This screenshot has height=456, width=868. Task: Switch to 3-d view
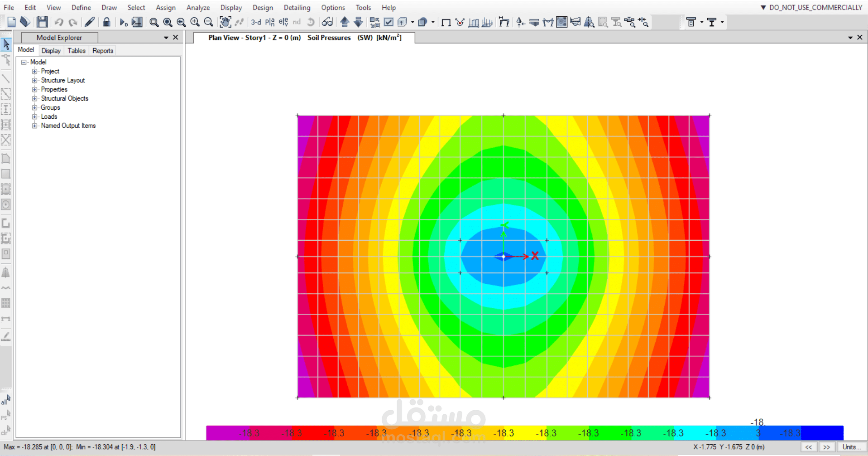click(256, 22)
